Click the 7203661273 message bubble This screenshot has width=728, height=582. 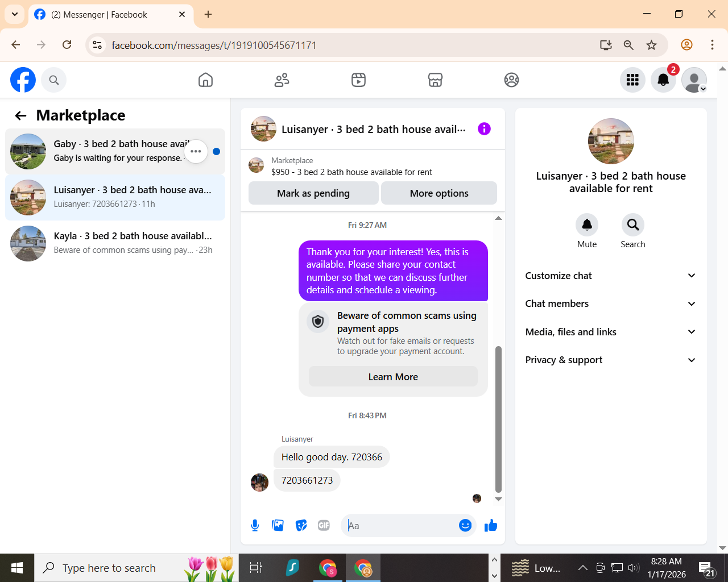307,480
